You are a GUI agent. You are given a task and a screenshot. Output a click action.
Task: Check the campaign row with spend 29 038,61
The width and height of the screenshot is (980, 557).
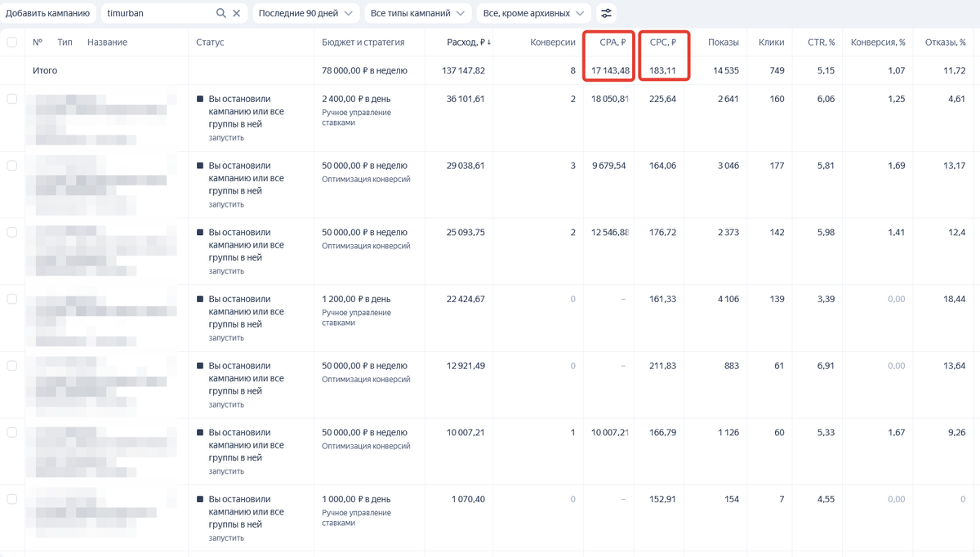pos(12,166)
